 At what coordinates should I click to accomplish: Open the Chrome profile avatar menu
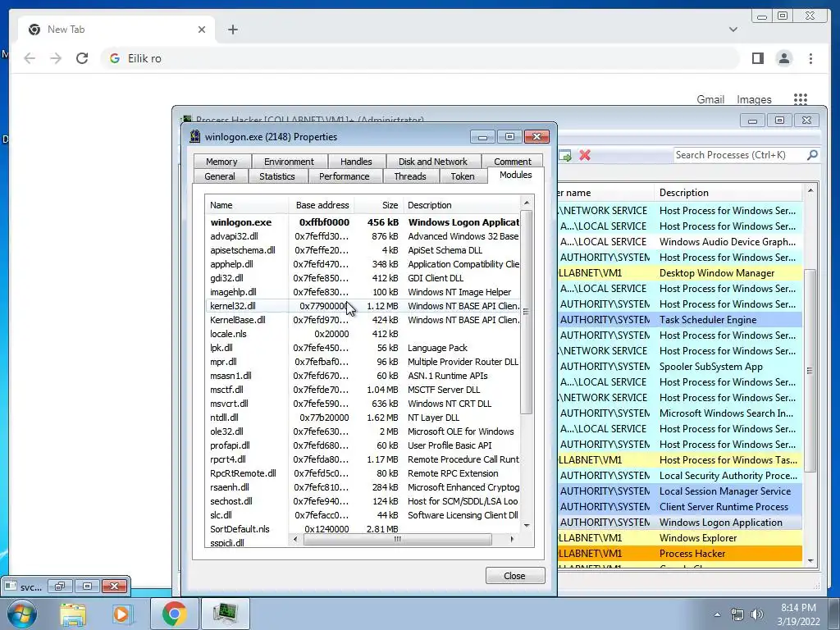[x=783, y=58]
